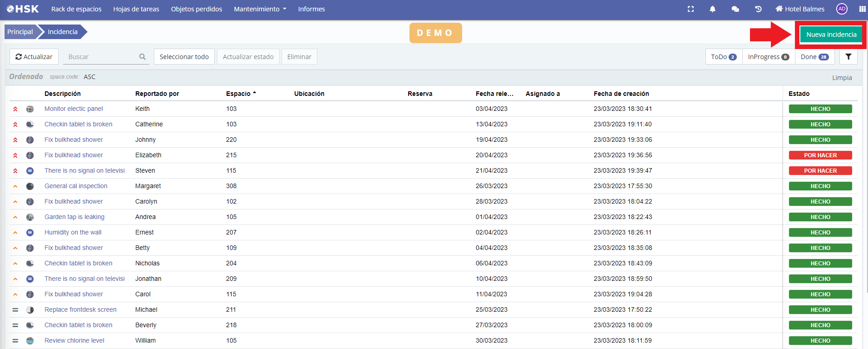The image size is (868, 349).
Task: Click the filter funnel icon
Action: click(848, 57)
